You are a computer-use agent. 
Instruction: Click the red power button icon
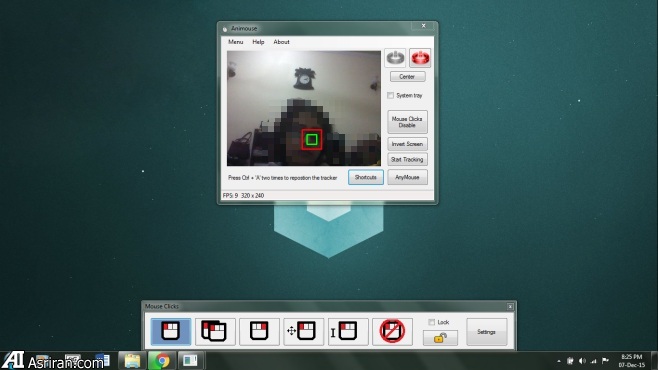[x=420, y=58]
